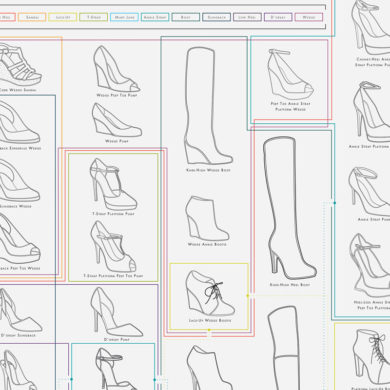Click the T-Strap Platform Pump illustration

113,184
